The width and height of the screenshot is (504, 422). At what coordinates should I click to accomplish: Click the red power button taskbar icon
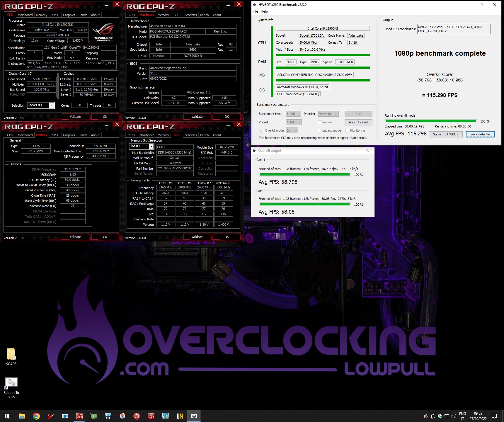coord(137,416)
